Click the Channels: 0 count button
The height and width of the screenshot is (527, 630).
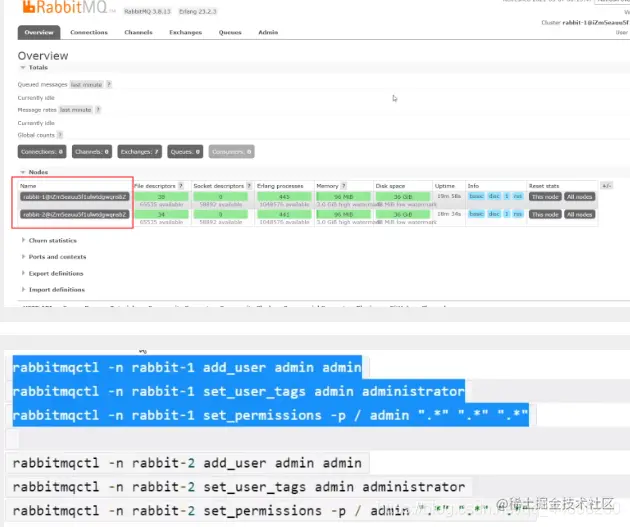pos(92,152)
